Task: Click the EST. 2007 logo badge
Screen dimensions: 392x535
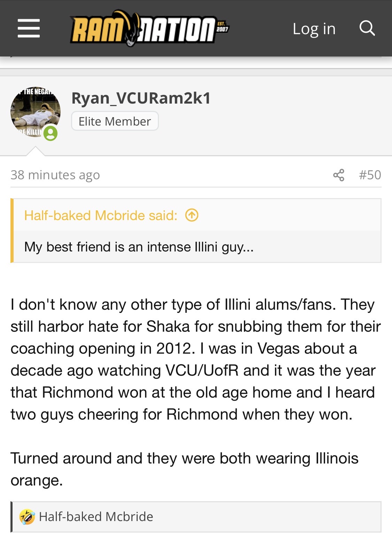Action: tap(222, 27)
